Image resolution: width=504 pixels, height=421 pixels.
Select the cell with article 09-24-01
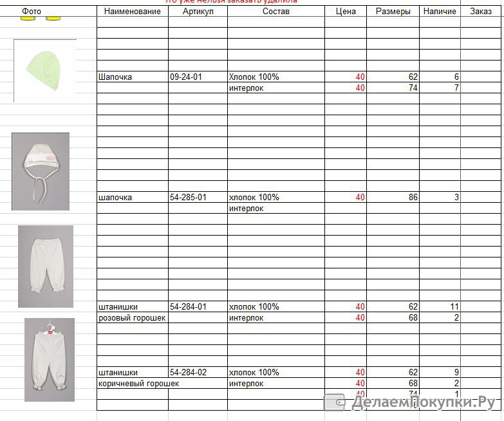tap(198, 77)
